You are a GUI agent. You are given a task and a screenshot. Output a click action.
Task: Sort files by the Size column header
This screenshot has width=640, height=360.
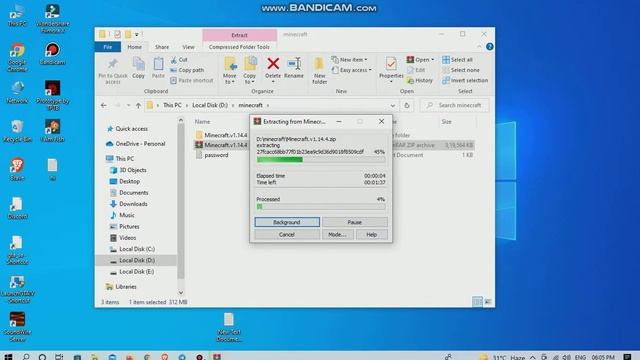click(447, 122)
